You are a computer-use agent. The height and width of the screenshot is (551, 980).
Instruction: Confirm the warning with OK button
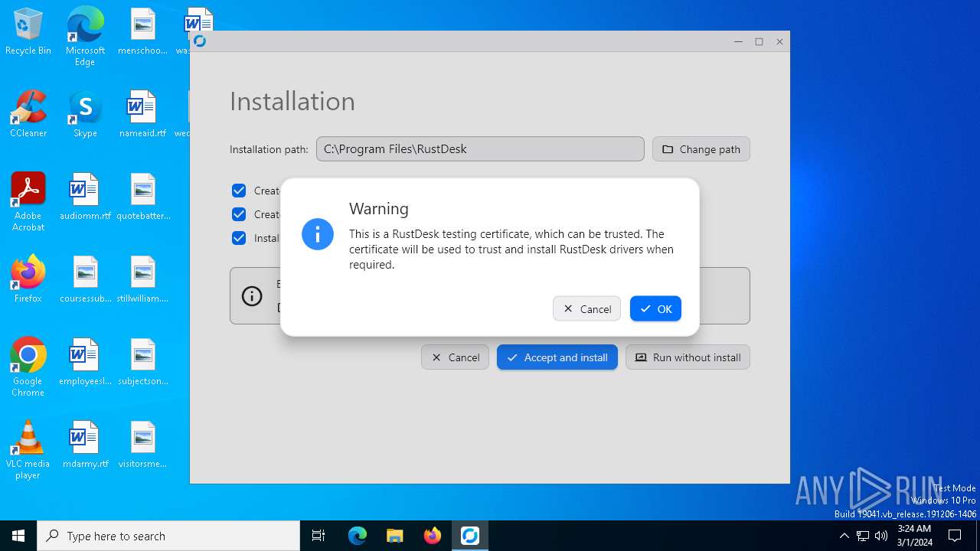pyautogui.click(x=655, y=308)
